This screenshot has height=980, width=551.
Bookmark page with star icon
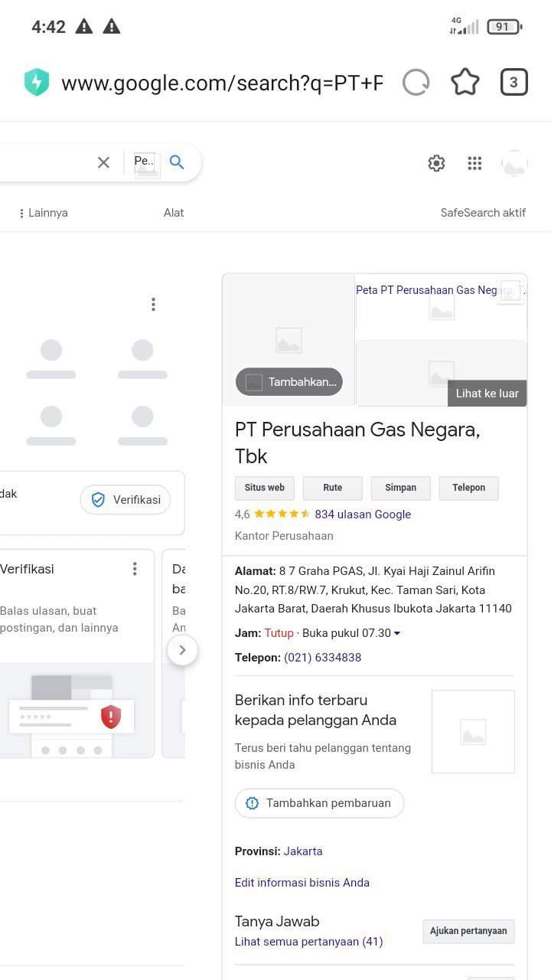465,83
